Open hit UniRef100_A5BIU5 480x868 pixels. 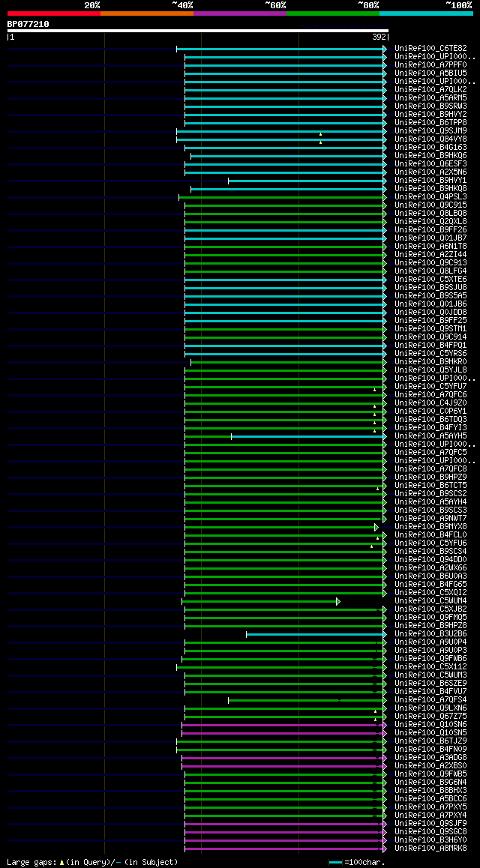click(x=430, y=73)
